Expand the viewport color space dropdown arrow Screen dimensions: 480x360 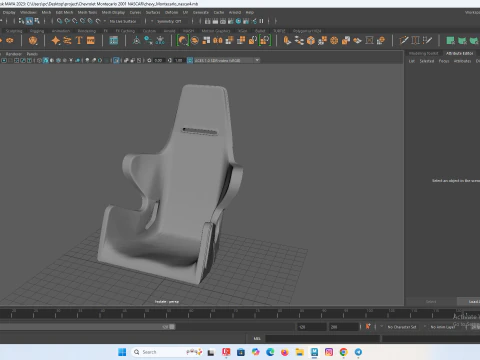pos(257,60)
